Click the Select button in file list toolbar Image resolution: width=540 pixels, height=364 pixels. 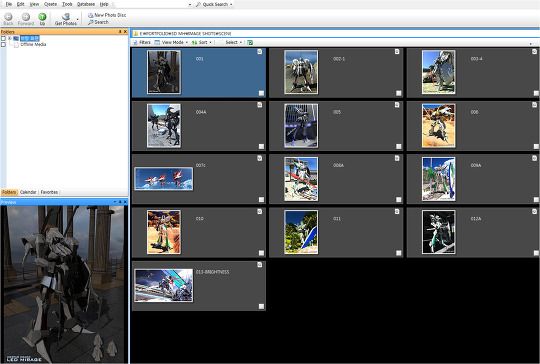click(231, 42)
